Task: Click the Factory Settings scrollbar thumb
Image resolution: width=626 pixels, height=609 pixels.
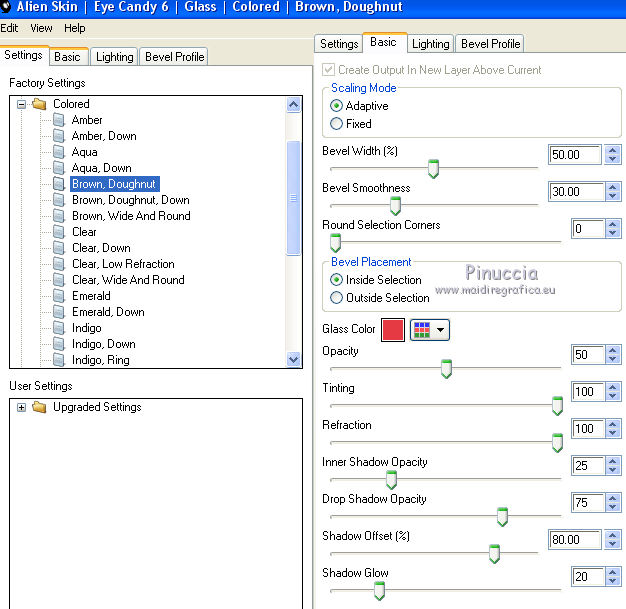Action: (293, 198)
